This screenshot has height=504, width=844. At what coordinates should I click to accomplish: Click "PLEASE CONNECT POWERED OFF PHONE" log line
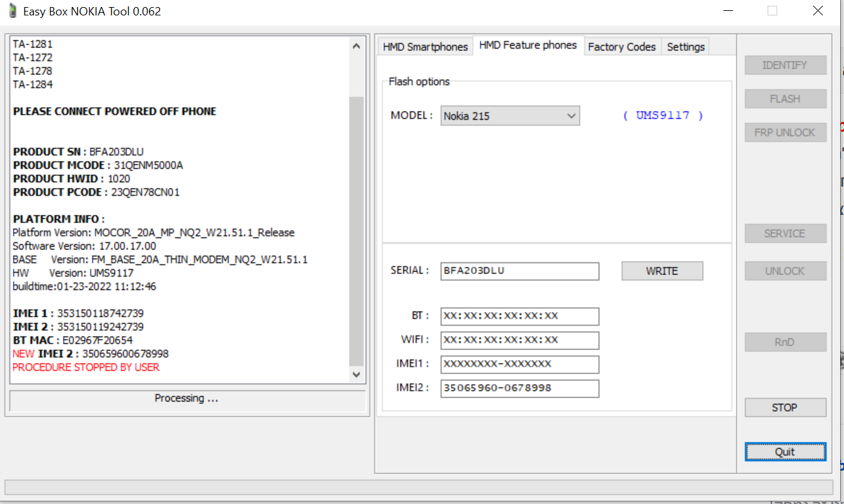coord(115,112)
